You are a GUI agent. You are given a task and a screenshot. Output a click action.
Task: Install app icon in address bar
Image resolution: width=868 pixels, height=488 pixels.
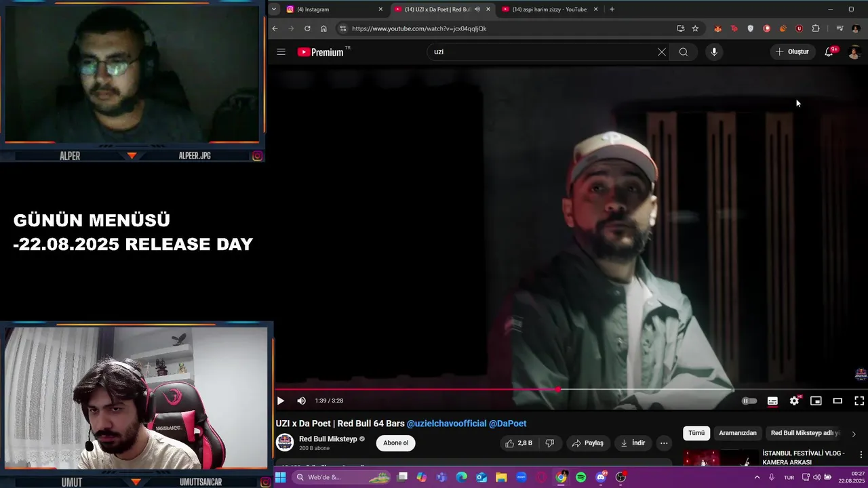680,28
